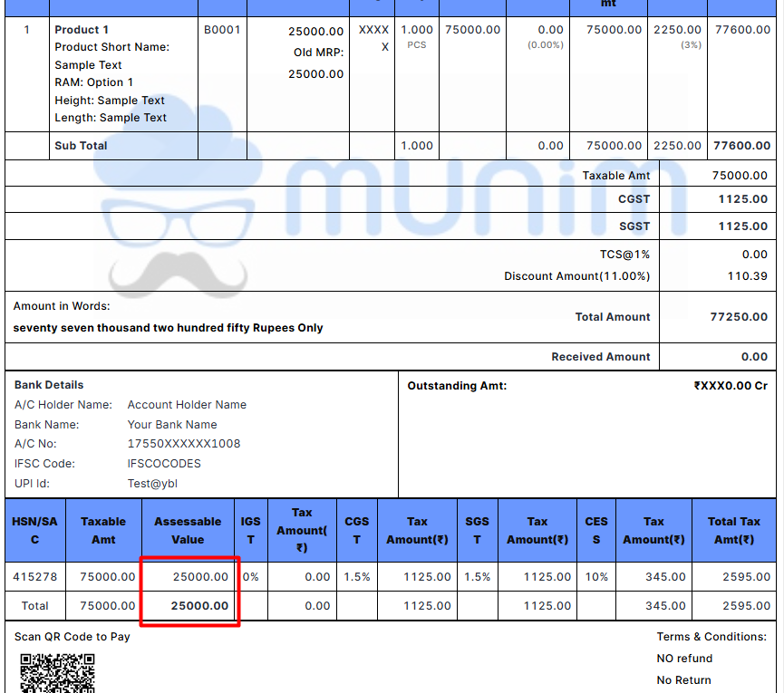Viewport: 784px width, 693px height.
Task: Click the amount in words text
Action: click(169, 328)
